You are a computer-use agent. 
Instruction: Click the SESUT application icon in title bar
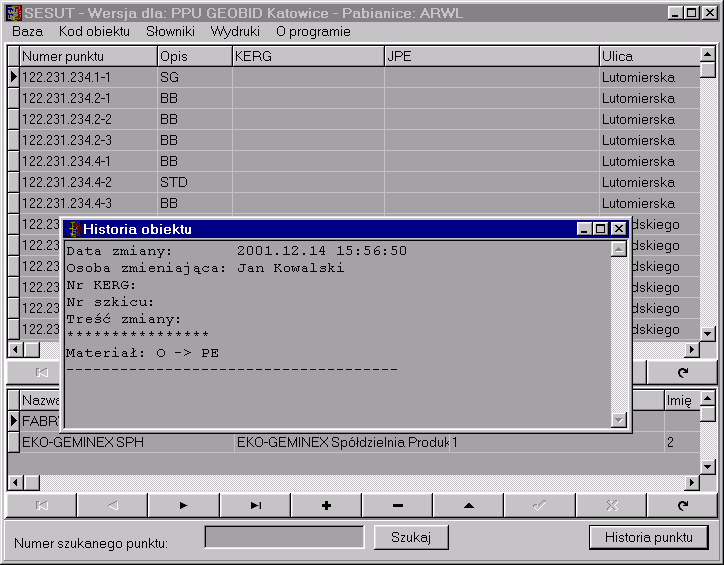coord(14,13)
